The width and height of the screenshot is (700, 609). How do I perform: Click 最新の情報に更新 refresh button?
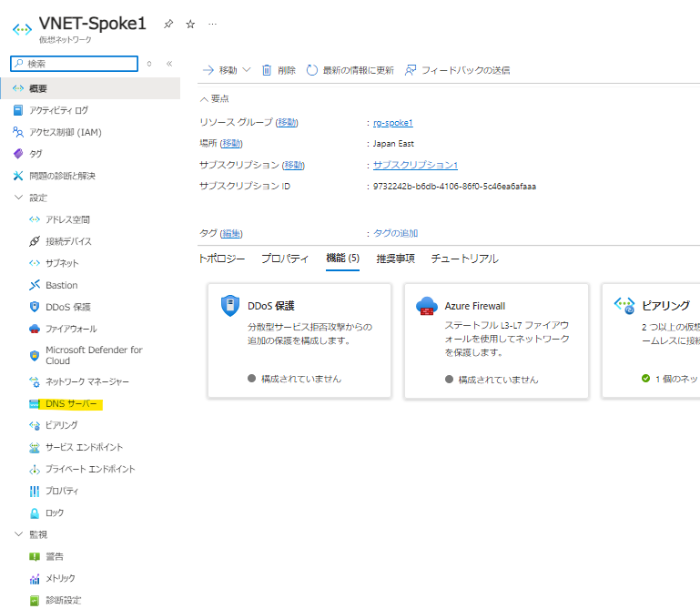click(350, 70)
